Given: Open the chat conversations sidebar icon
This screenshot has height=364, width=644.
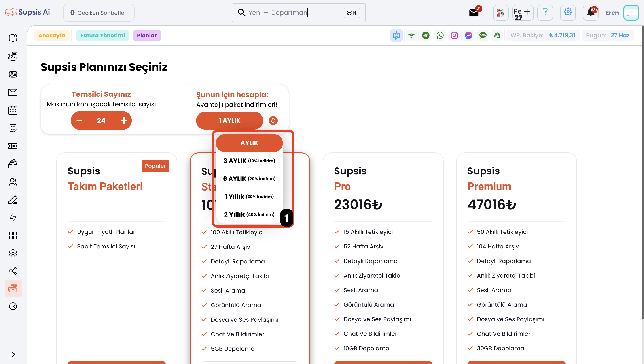Looking at the screenshot, I should point(13,38).
